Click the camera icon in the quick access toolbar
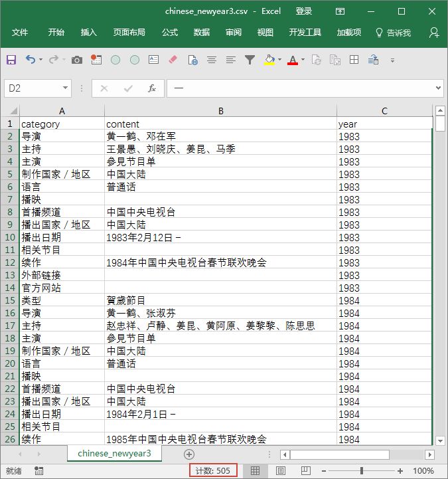Image resolution: width=448 pixels, height=479 pixels. [x=77, y=60]
